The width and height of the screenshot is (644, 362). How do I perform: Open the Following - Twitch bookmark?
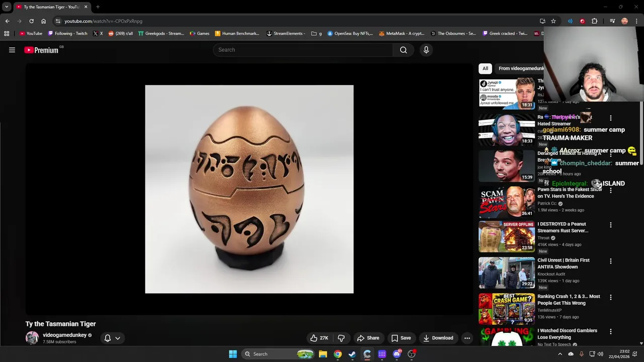67,34
